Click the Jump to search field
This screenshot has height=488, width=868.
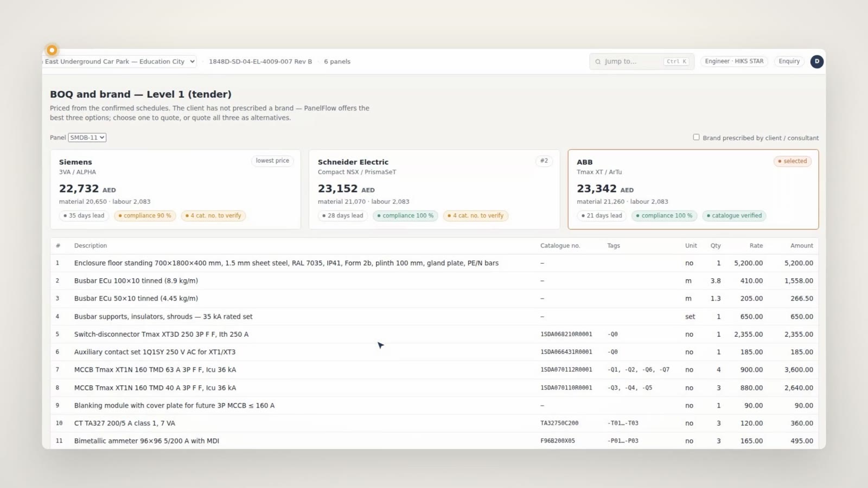tap(642, 62)
